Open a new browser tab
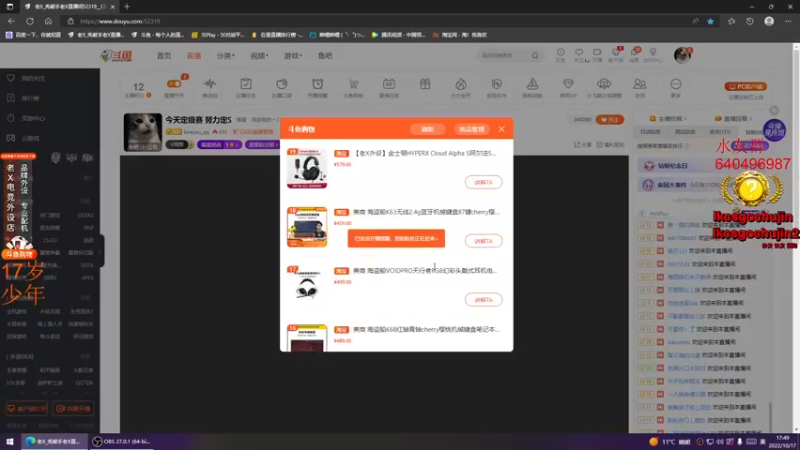The width and height of the screenshot is (800, 450). [x=127, y=7]
